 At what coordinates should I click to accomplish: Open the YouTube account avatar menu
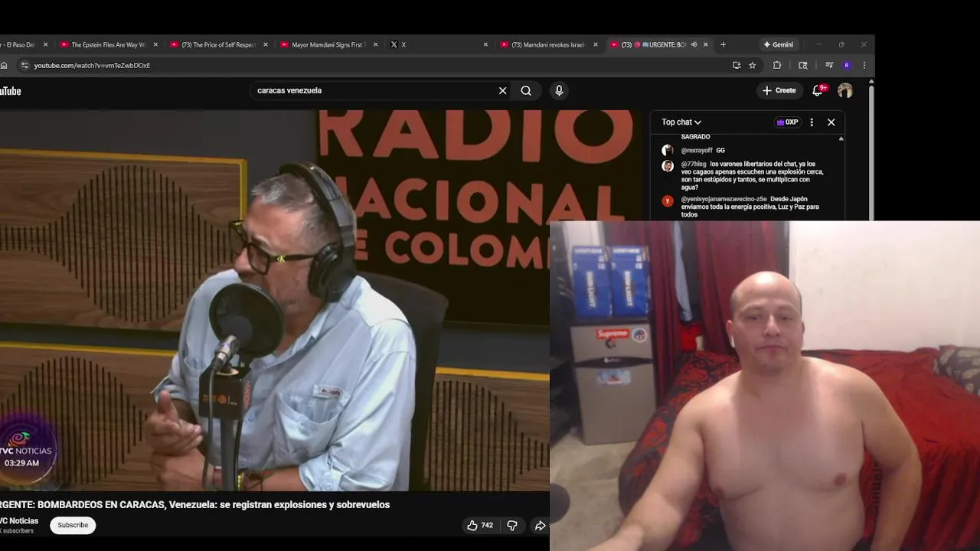(x=845, y=90)
